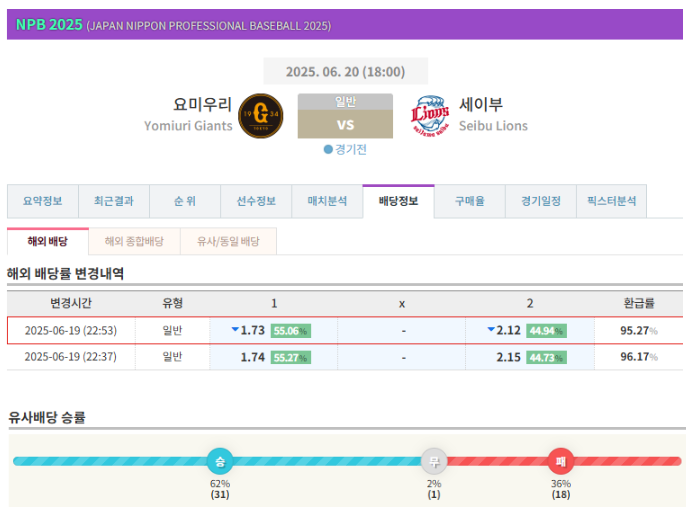Click the timestamp 2025-06-19 (22:37)
Screen dimensions: 699x518
[x=71, y=357]
